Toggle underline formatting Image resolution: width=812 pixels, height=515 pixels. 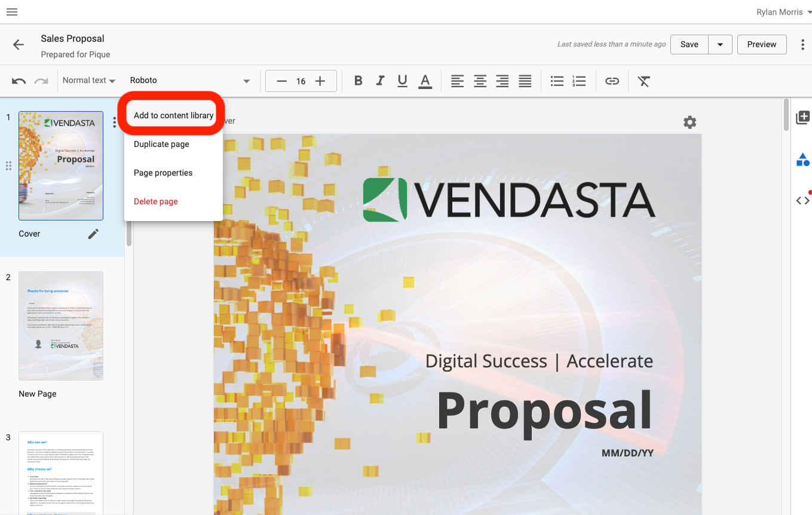402,81
